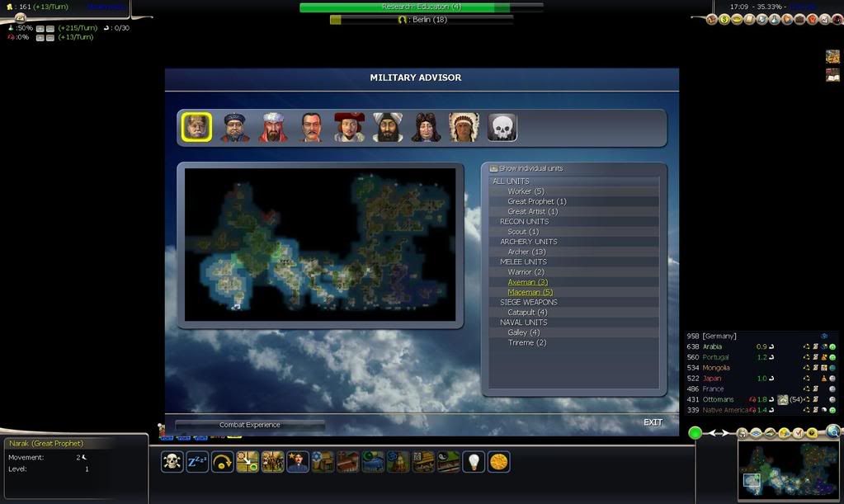
Task: Click the minimap in bottom-right corner
Action: point(787,471)
